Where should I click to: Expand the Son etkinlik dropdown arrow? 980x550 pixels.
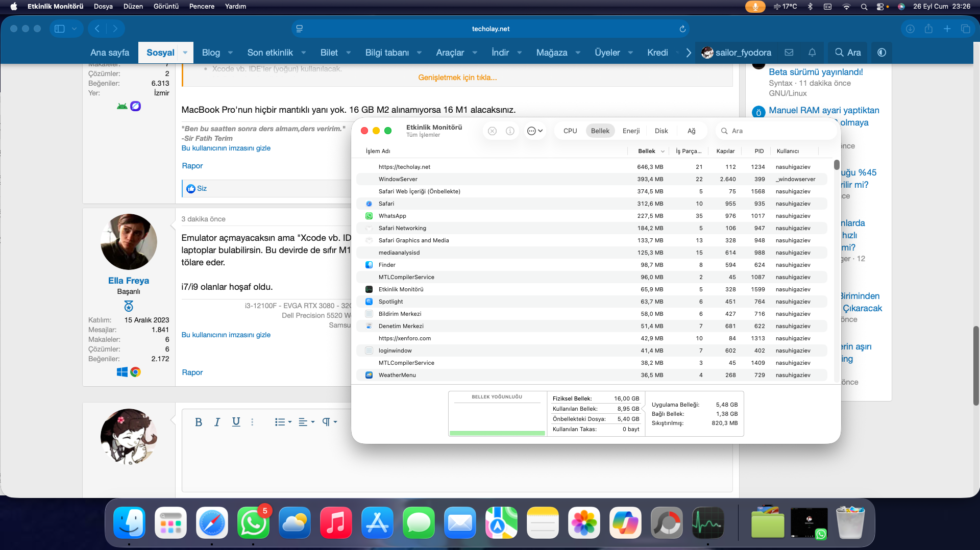click(x=303, y=53)
